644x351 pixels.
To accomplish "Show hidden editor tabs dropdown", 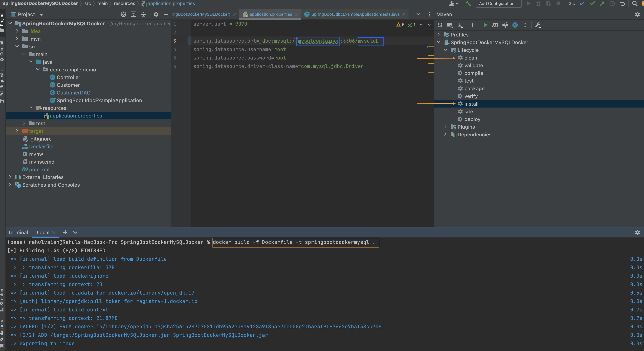I will pyautogui.click(x=418, y=14).
